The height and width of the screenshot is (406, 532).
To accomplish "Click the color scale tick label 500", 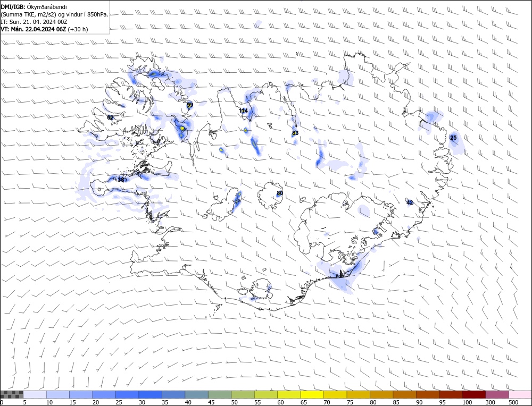I will [513, 402].
